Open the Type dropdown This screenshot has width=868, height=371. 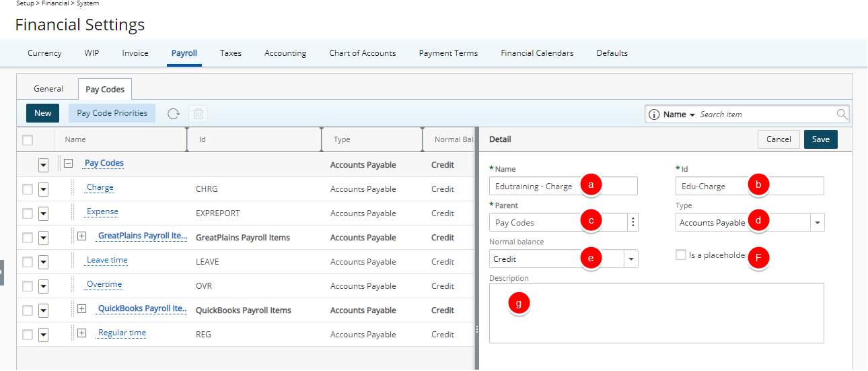pos(817,222)
